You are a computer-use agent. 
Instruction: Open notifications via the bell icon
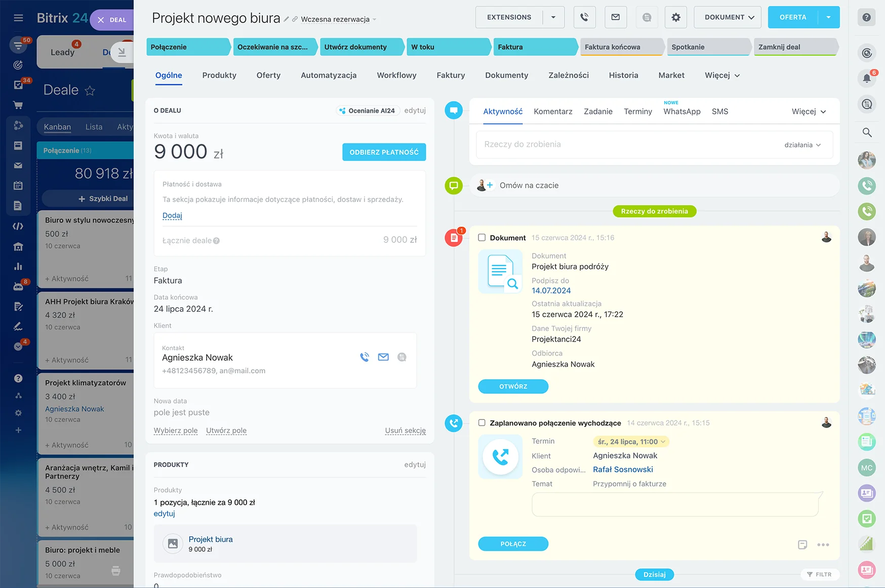pyautogui.click(x=867, y=78)
